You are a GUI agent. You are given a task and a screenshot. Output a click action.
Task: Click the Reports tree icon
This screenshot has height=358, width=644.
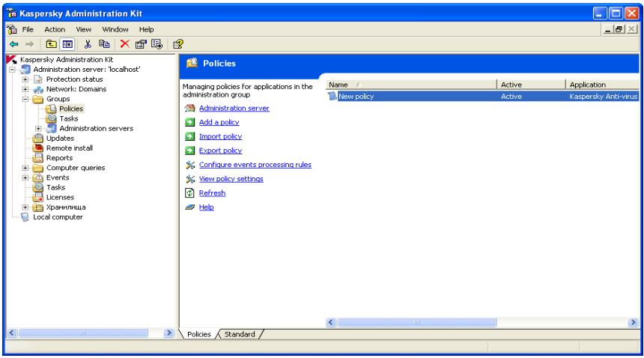point(38,157)
